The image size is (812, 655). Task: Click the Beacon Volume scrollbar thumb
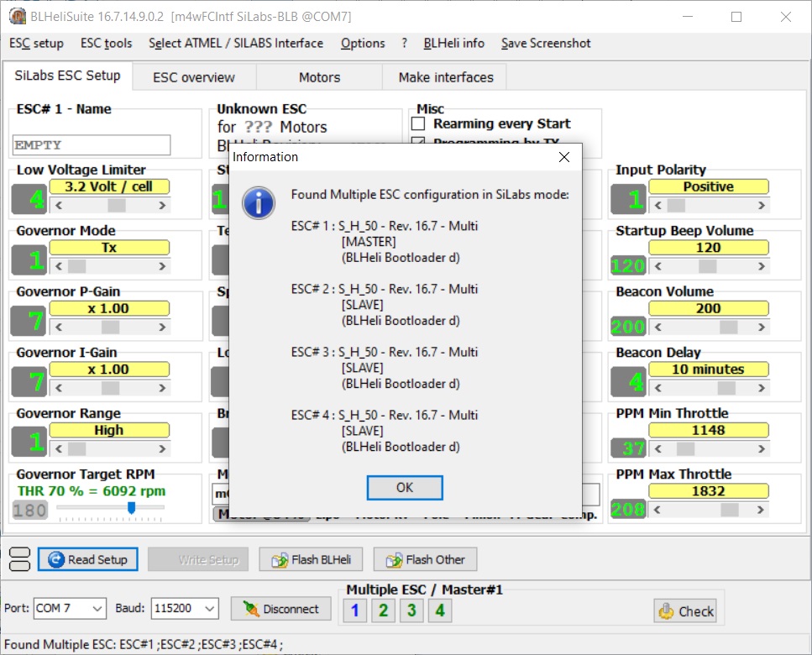coord(729,327)
